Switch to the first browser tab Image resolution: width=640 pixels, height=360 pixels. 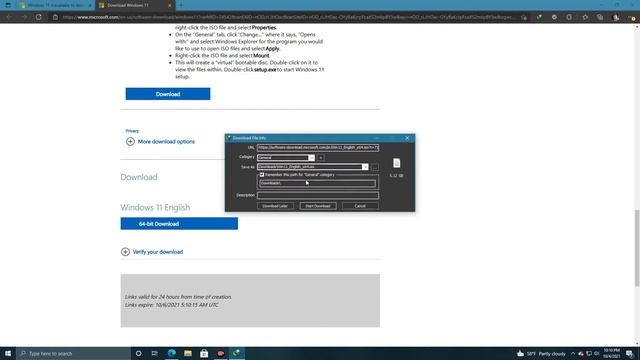click(x=56, y=5)
